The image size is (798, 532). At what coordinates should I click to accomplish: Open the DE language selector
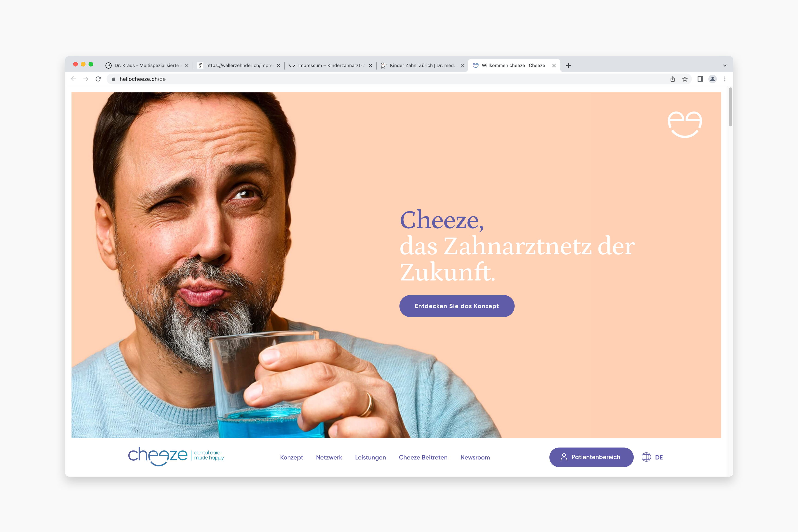[652, 457]
